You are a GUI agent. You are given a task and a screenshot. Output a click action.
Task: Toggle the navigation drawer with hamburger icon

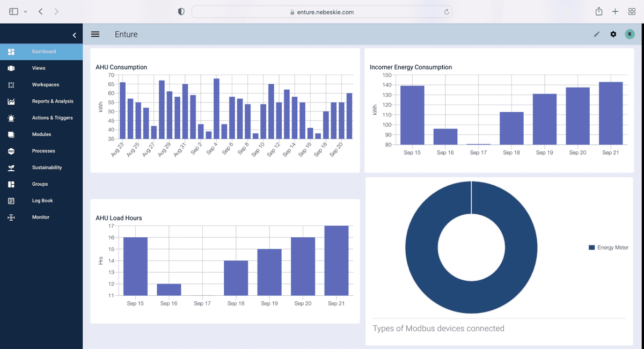coord(95,34)
